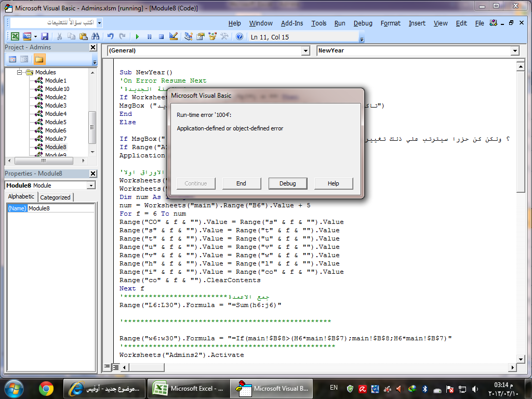Click the Paste clipboard icon
The image size is (532, 399).
point(84,37)
